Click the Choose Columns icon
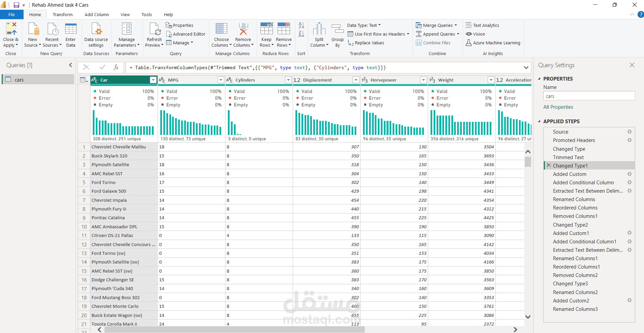 pyautogui.click(x=222, y=29)
